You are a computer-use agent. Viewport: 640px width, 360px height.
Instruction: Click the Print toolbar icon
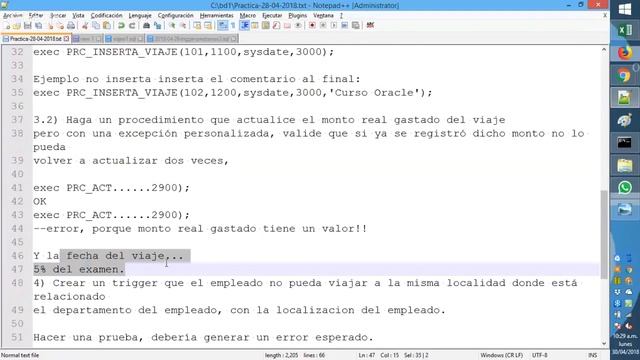(71, 26)
